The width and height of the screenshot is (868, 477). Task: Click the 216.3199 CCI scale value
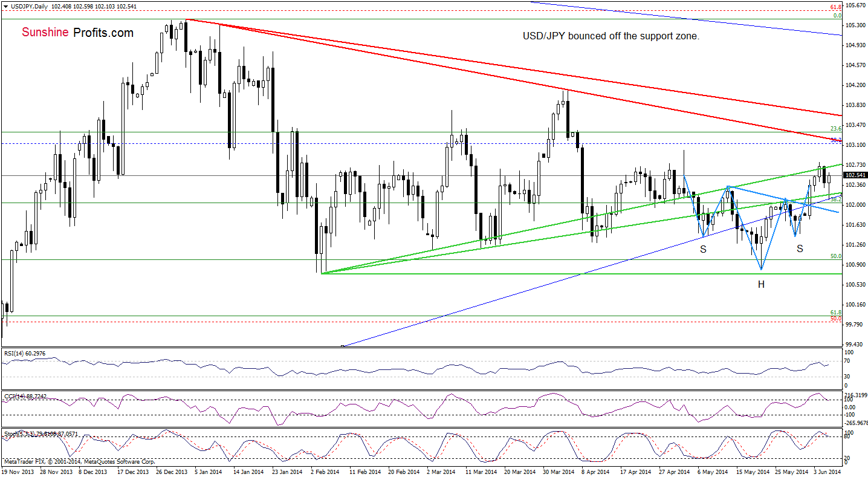(856, 394)
